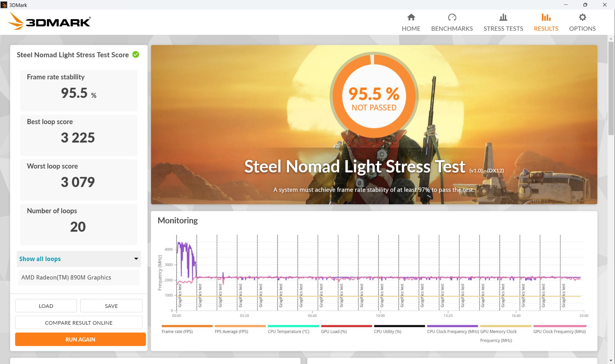Click the Show all loops dropdown arrow
The width and height of the screenshot is (615, 364).
136,259
